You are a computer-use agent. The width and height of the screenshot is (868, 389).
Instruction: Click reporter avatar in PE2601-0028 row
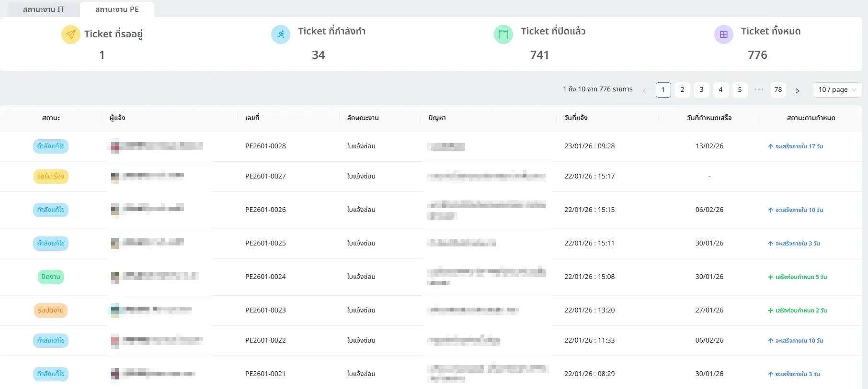coord(115,146)
